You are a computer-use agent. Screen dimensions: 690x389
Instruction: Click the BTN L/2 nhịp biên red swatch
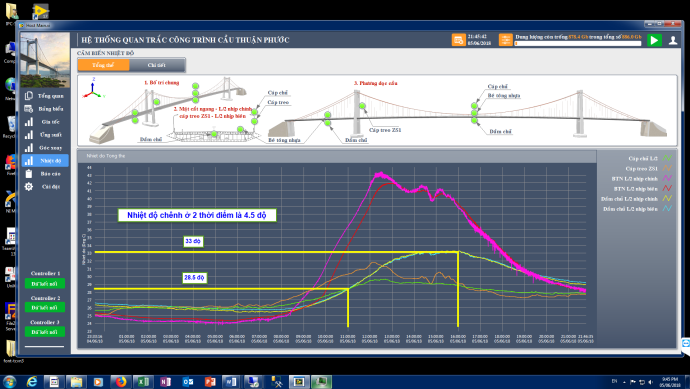[667, 189]
